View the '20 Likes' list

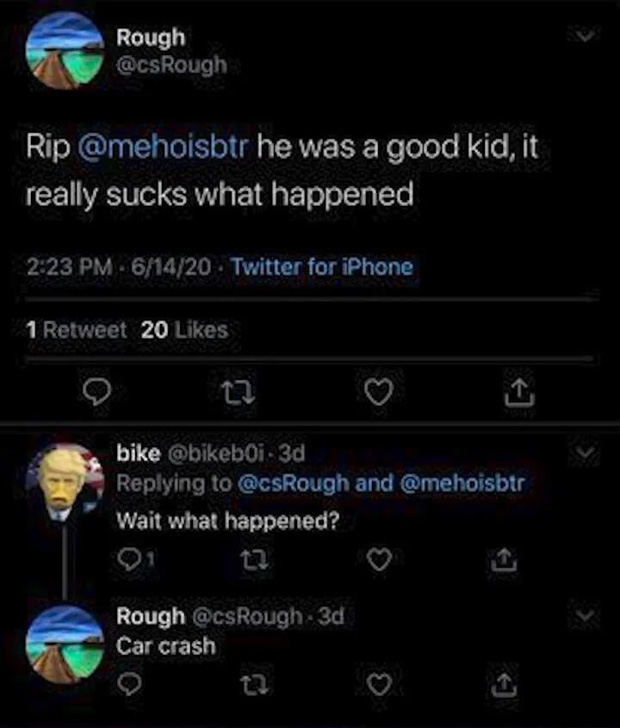coord(184,329)
